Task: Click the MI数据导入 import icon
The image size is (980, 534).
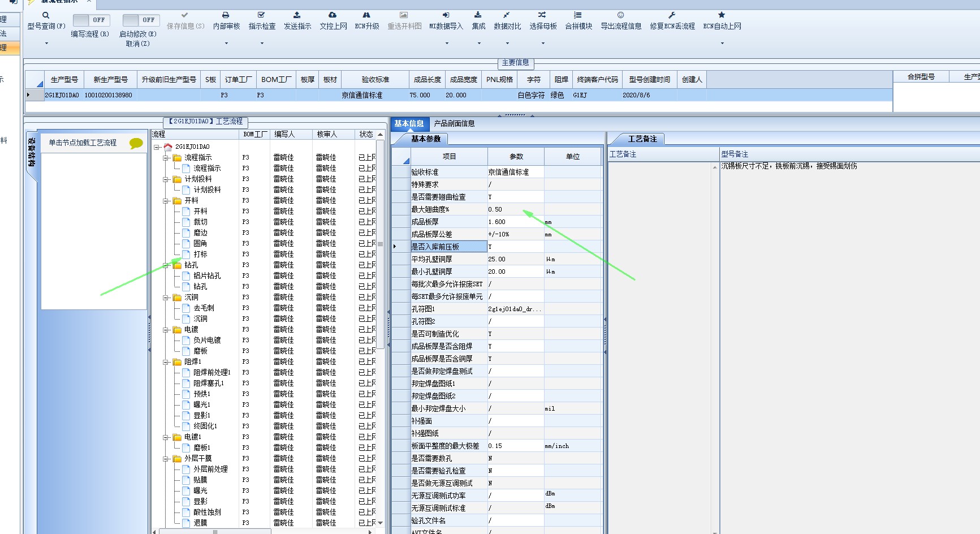Action: click(446, 15)
